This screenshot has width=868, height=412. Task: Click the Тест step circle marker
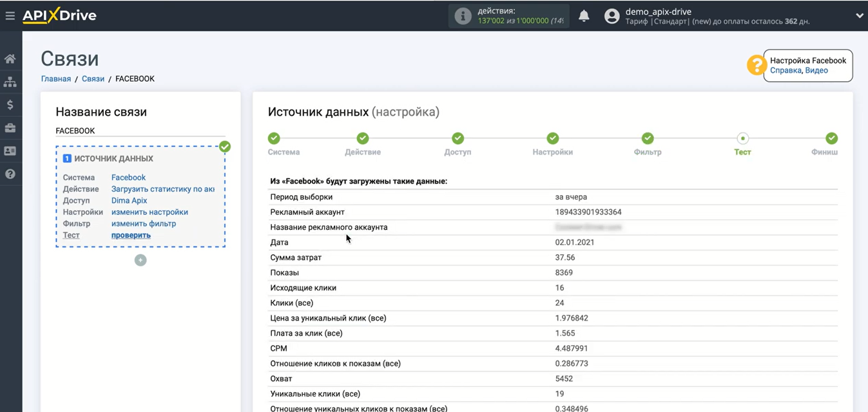pyautogui.click(x=742, y=138)
